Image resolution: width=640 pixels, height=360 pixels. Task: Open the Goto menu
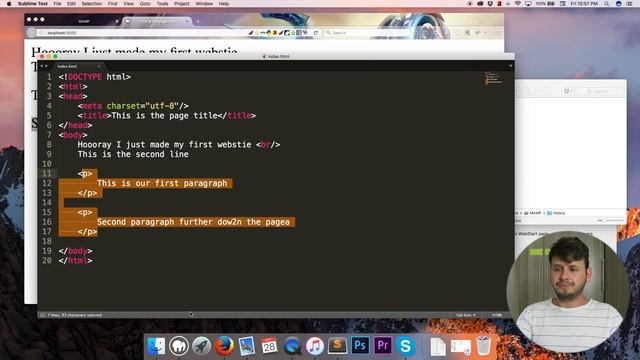click(145, 4)
